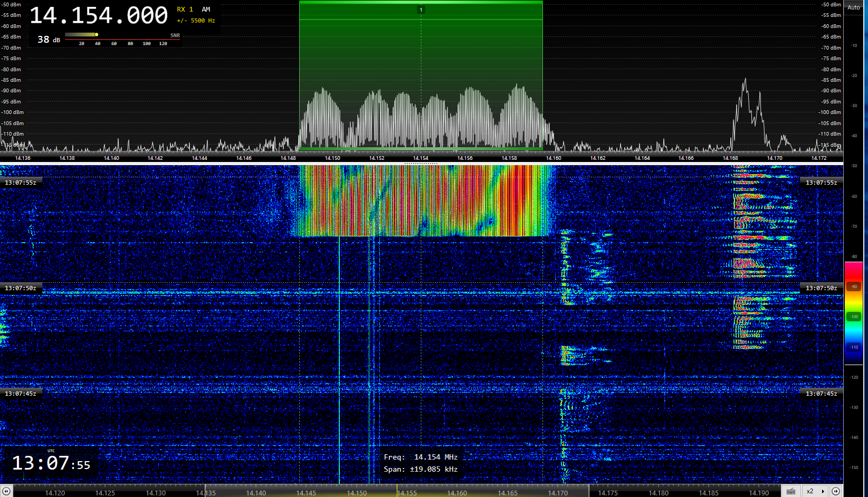Select the RX 1 marker in green passband
Viewport: 868px width, 497px height.
[421, 9]
